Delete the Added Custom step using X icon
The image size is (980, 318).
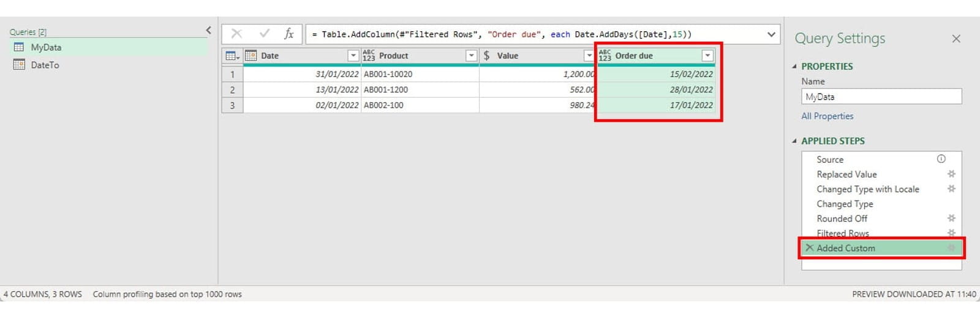809,248
